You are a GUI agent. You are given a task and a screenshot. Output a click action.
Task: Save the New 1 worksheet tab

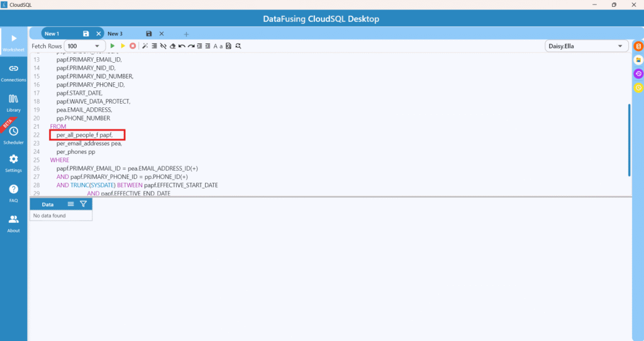(86, 34)
